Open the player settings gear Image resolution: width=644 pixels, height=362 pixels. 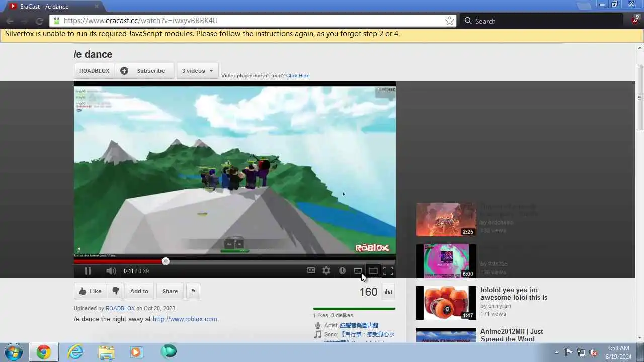326,270
